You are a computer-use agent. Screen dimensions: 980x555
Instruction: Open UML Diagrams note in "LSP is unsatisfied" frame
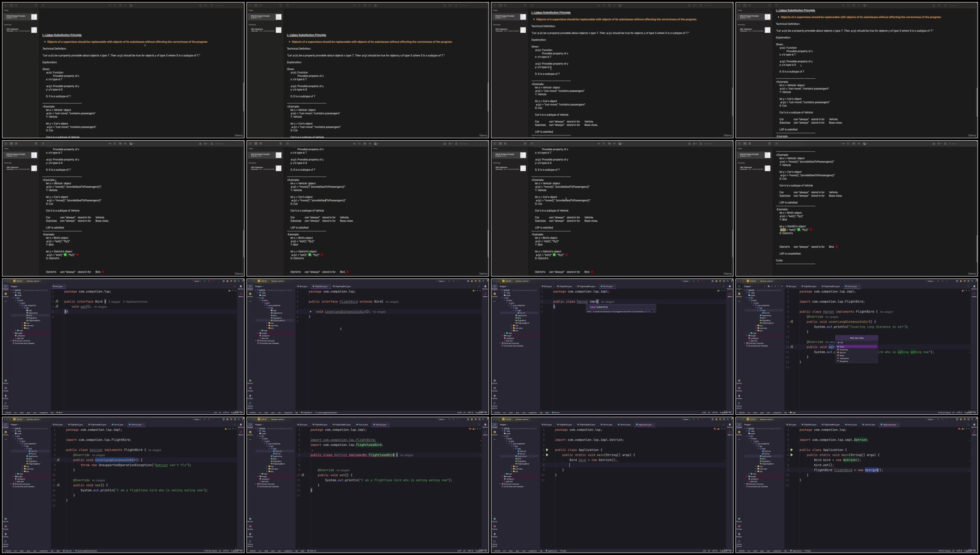pyautogui.click(x=754, y=168)
